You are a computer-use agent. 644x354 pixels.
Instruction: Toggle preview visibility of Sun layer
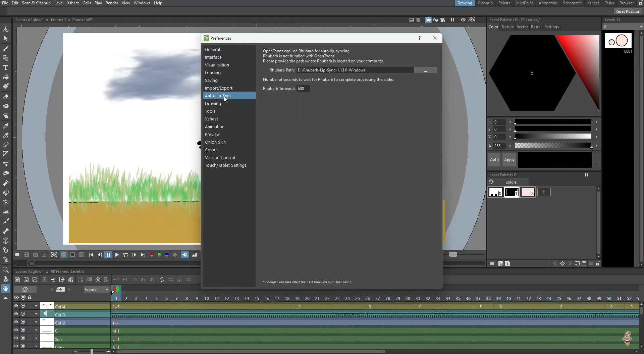[16, 338]
